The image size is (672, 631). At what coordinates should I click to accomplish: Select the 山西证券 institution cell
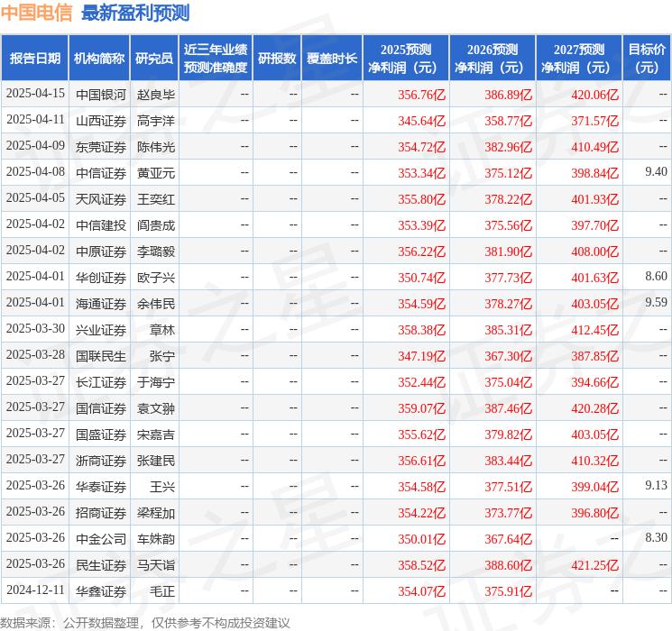tap(101, 121)
